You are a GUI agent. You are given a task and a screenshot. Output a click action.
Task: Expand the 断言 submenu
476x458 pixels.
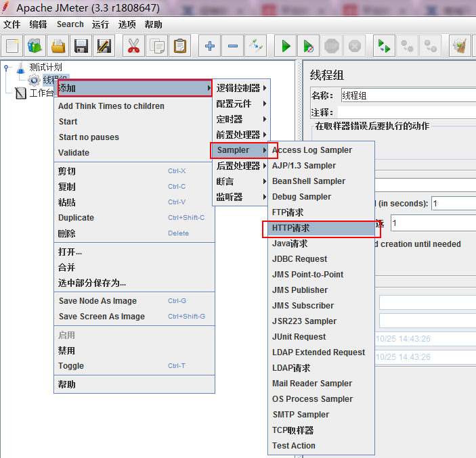pyautogui.click(x=240, y=181)
